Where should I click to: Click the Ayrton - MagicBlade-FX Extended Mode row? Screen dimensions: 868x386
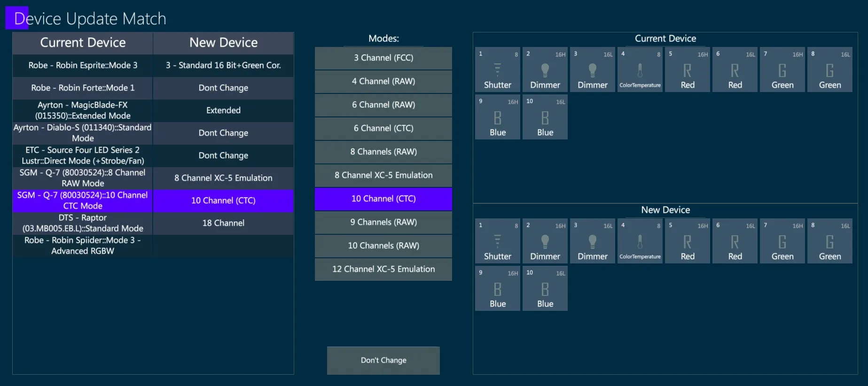[x=153, y=110]
